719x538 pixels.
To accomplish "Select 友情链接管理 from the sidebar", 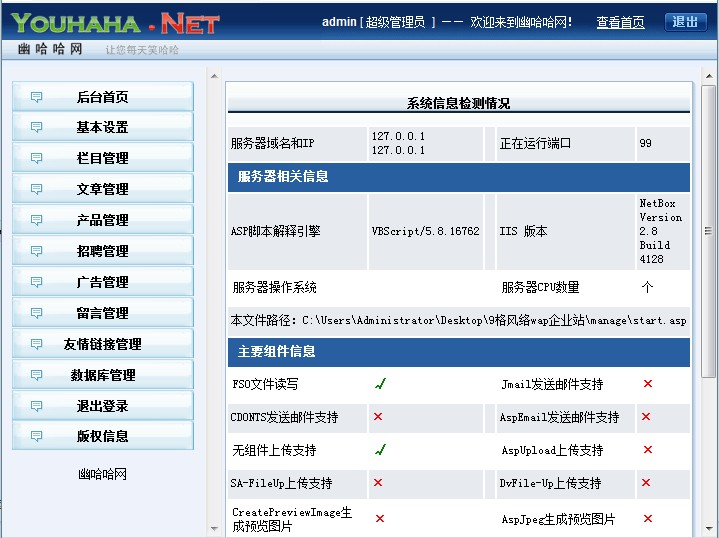I will pos(103,344).
